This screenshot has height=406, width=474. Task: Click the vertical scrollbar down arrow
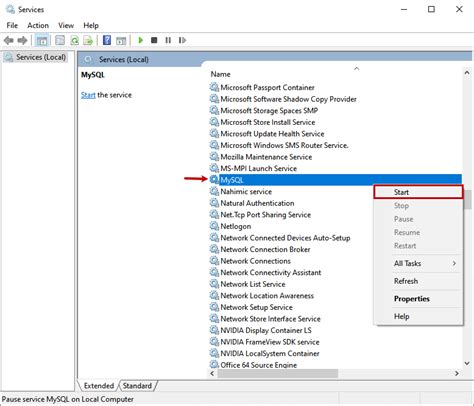click(467, 363)
